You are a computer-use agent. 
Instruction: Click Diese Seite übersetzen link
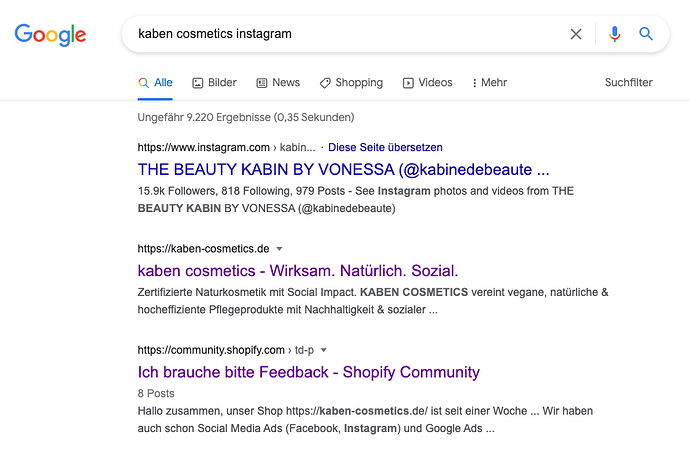pyautogui.click(x=386, y=147)
